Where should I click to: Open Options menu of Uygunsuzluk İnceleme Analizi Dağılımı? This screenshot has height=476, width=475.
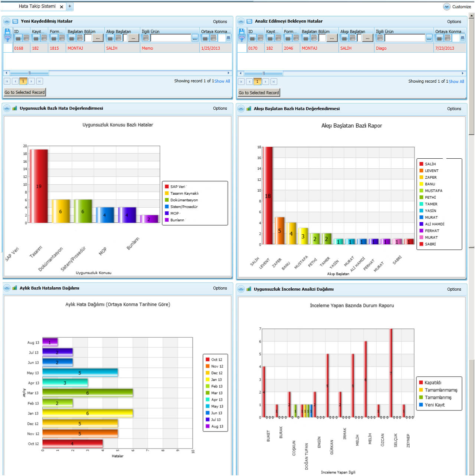pyautogui.click(x=454, y=289)
